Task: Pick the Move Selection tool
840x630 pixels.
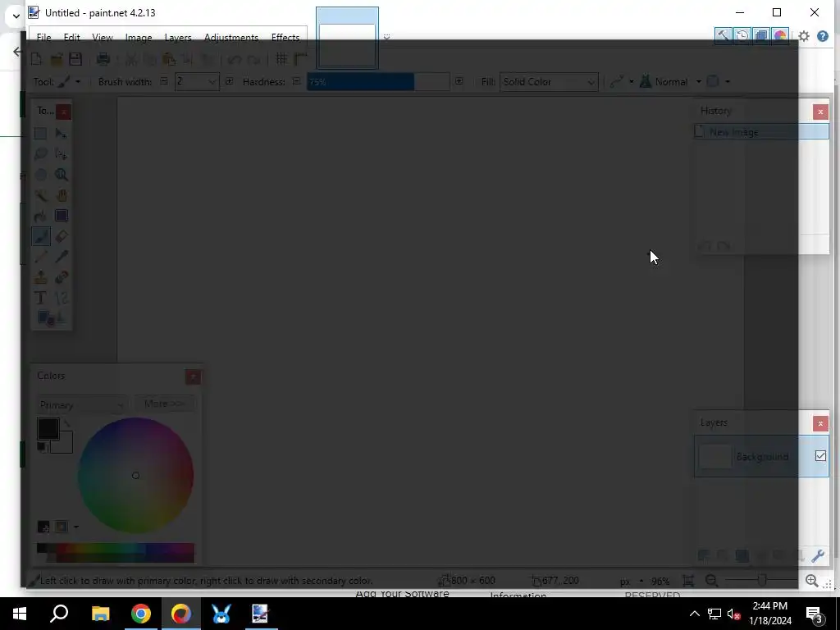Action: coord(61,154)
